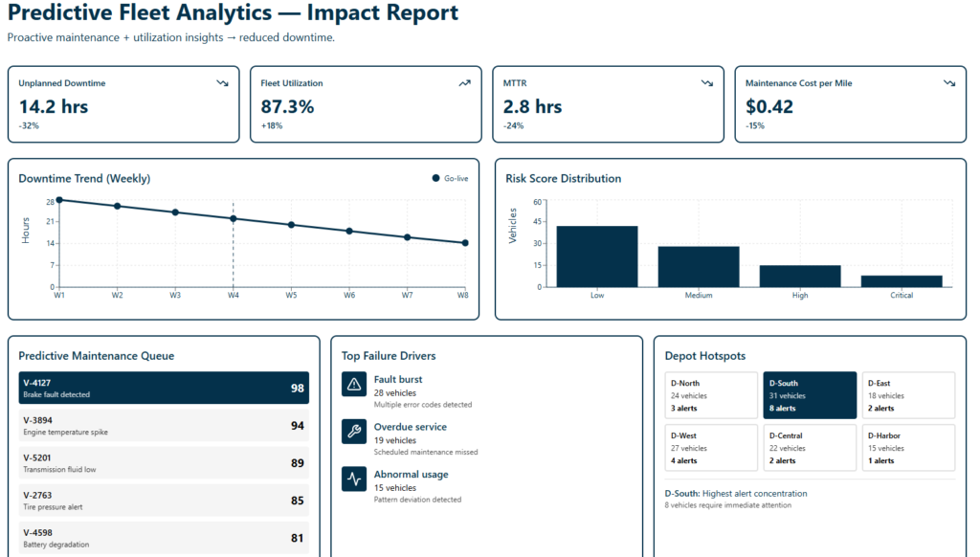This screenshot has width=980, height=557.
Task: Click the D-South highest alert concentration link
Action: (736, 494)
